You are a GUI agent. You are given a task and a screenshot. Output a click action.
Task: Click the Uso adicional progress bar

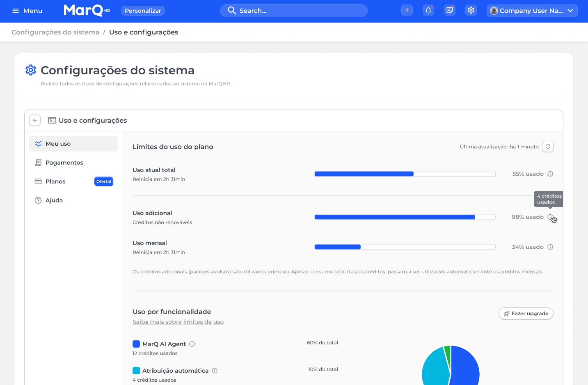(x=405, y=217)
